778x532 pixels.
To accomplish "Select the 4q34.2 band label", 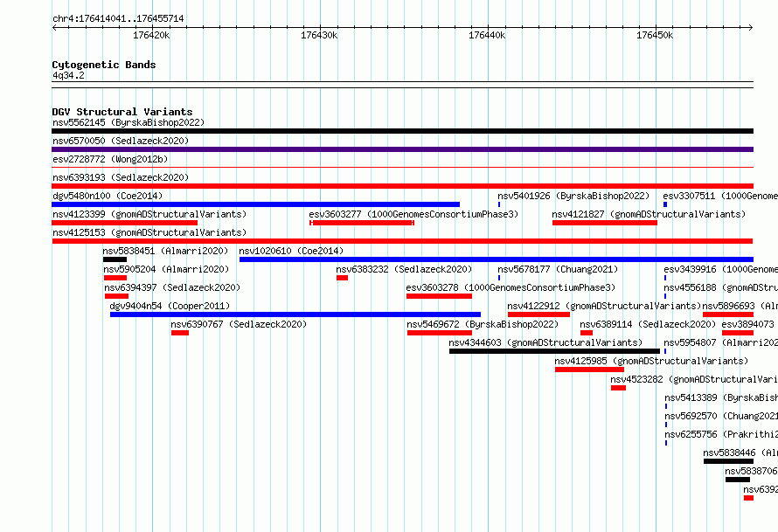I will pyautogui.click(x=68, y=75).
